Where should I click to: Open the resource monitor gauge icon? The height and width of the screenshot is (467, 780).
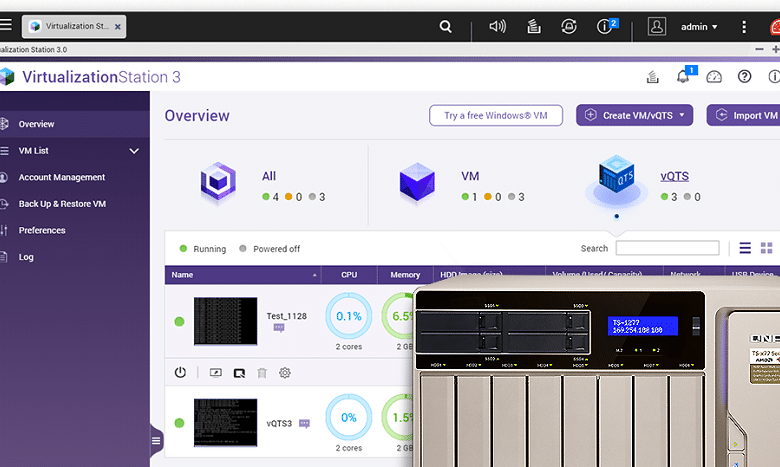click(714, 77)
